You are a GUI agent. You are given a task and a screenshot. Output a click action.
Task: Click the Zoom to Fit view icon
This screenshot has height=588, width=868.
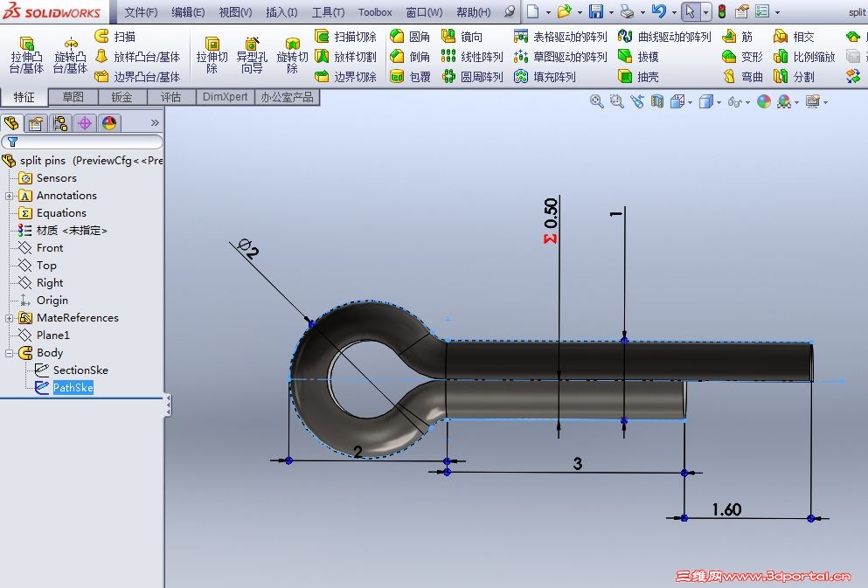(596, 101)
